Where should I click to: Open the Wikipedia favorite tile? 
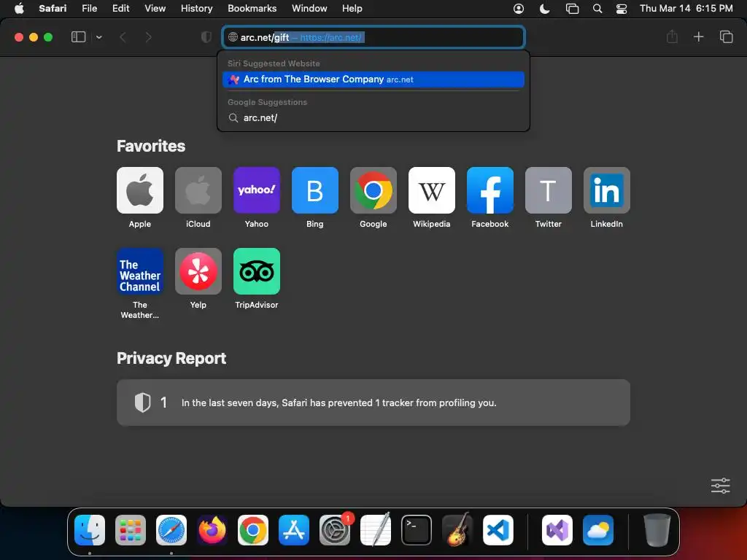[432, 190]
